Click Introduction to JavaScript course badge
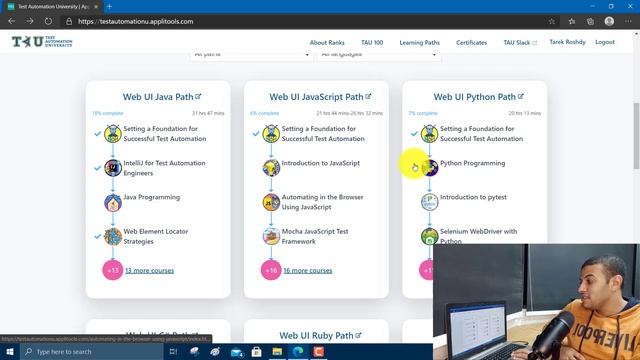The height and width of the screenshot is (360, 640). [x=271, y=168]
